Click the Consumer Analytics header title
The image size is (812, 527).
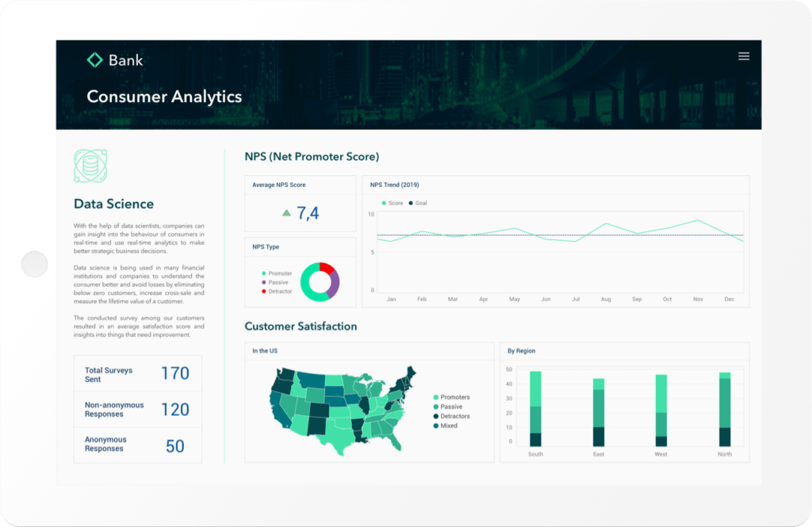coord(164,97)
